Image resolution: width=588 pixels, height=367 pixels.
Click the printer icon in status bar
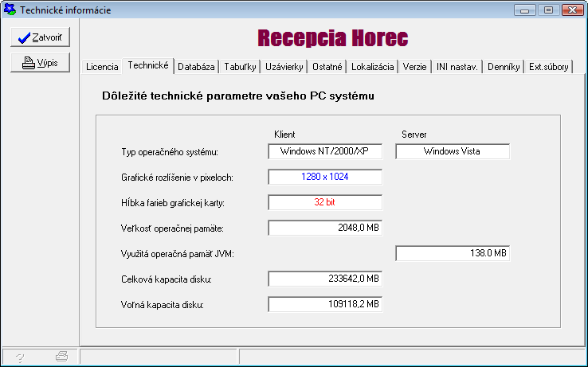(61, 357)
